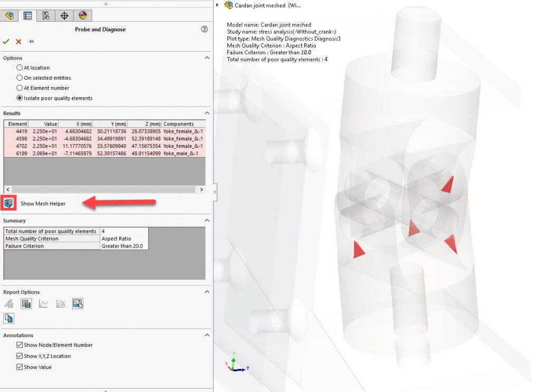The image size is (540, 392).
Task: Uncheck Show Node/Element Number
Action: [x=20, y=345]
